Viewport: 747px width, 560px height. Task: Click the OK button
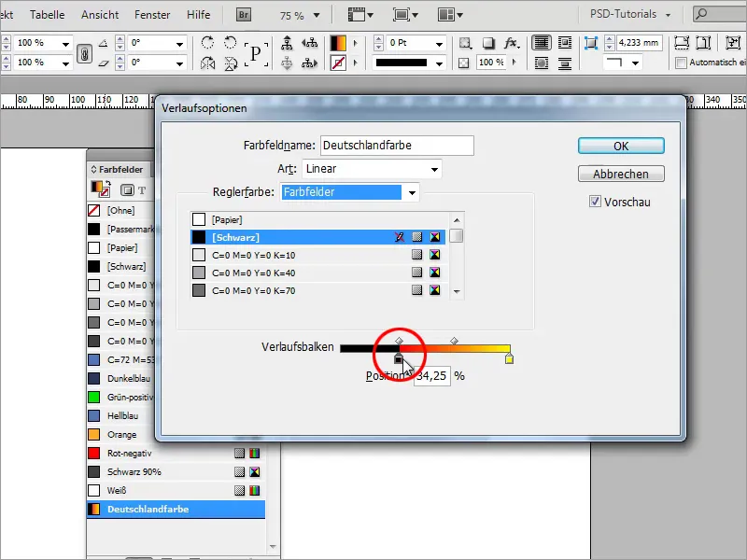[x=620, y=146]
